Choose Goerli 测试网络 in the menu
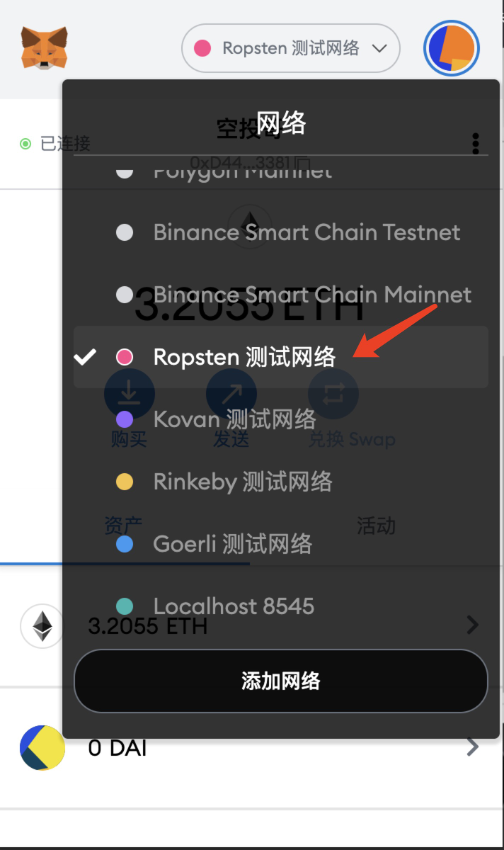504x850 pixels. click(232, 544)
